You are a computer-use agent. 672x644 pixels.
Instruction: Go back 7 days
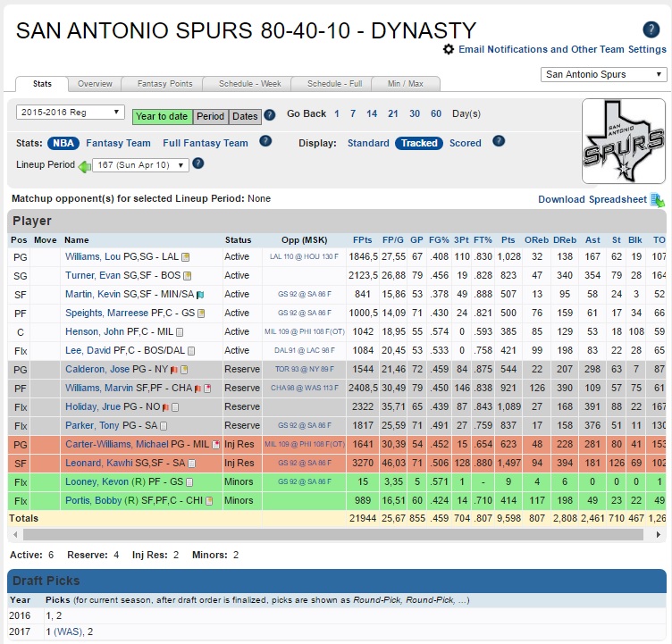click(353, 114)
